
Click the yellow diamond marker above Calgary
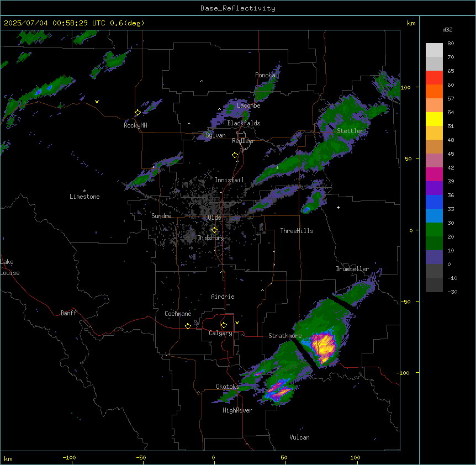click(x=224, y=325)
